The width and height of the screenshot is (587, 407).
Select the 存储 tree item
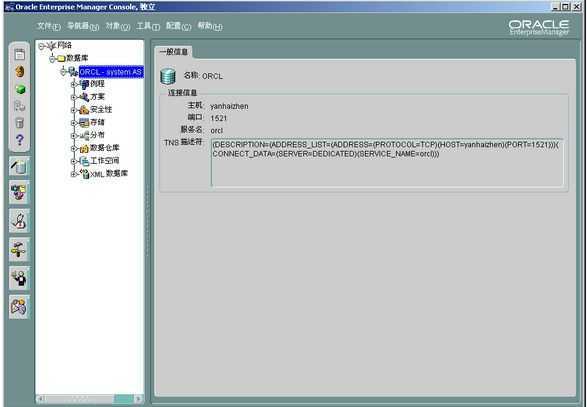[x=97, y=122]
